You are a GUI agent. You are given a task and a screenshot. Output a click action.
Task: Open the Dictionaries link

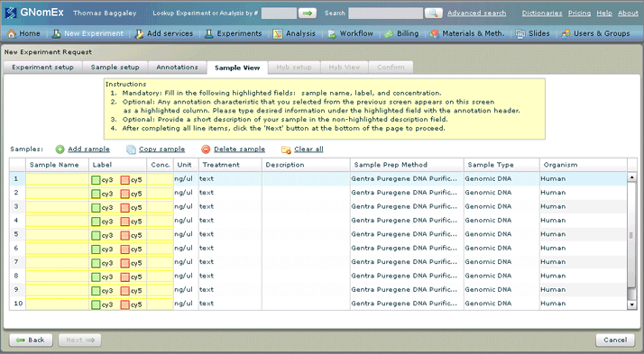[542, 14]
